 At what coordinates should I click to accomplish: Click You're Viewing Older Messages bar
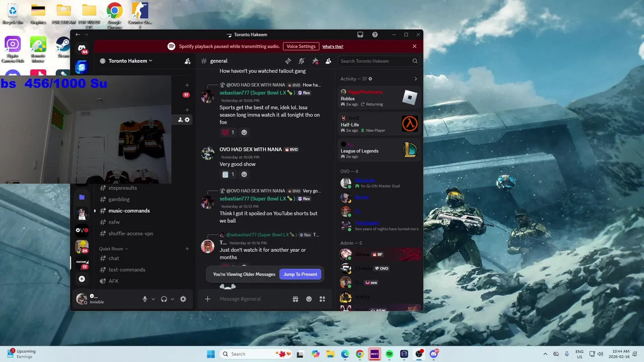(x=244, y=275)
